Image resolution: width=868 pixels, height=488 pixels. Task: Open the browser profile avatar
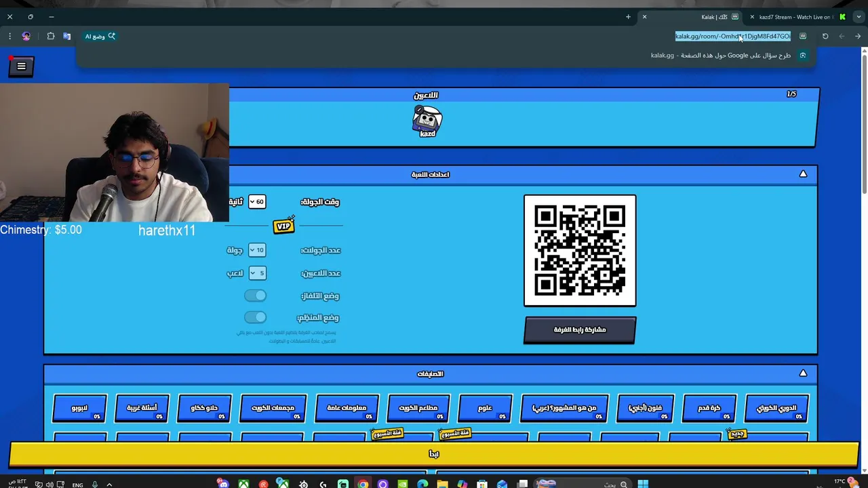coord(26,36)
